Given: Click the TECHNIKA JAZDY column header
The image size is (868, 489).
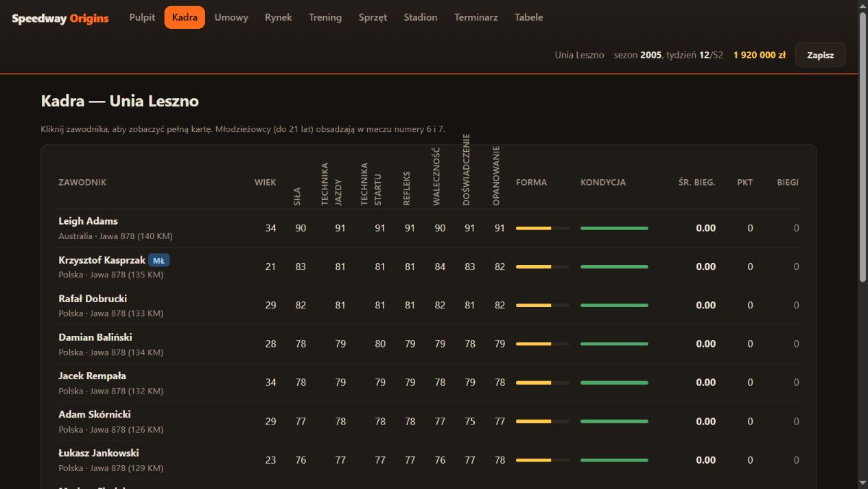Looking at the screenshot, I should point(332,184).
